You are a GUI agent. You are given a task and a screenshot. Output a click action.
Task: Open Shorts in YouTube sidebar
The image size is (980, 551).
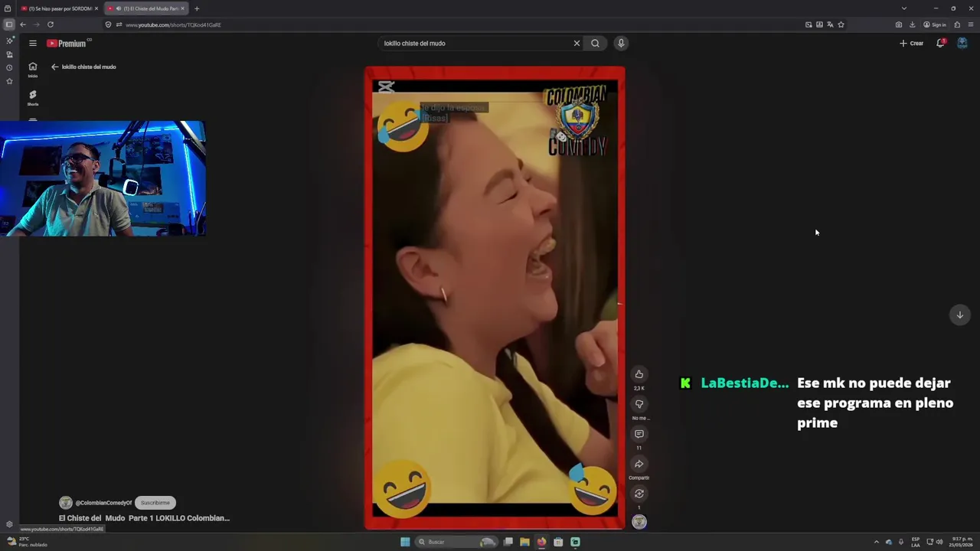coord(33,98)
